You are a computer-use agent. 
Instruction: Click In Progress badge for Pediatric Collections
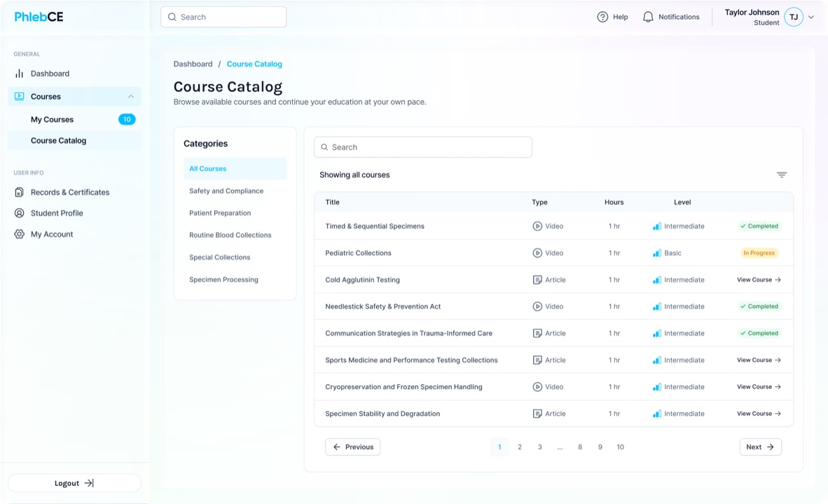[x=759, y=253]
